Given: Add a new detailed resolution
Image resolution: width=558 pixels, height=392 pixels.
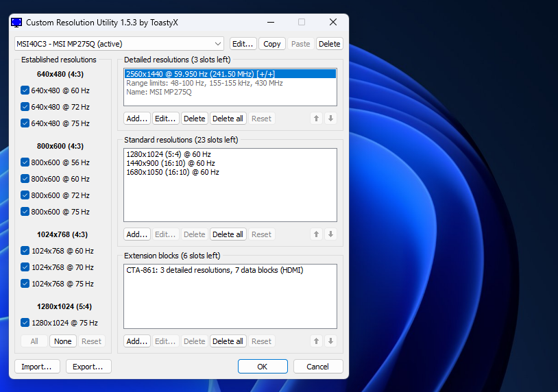Looking at the screenshot, I should click(x=137, y=119).
